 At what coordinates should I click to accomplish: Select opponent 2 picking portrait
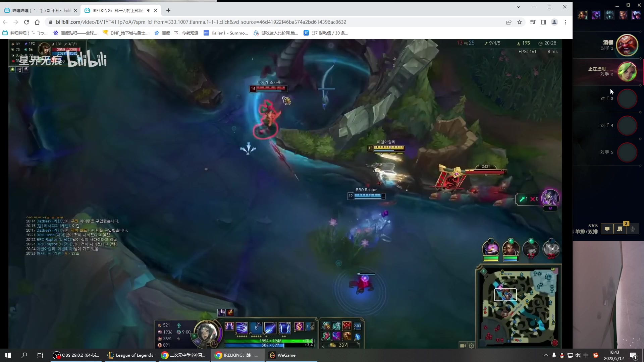[627, 72]
